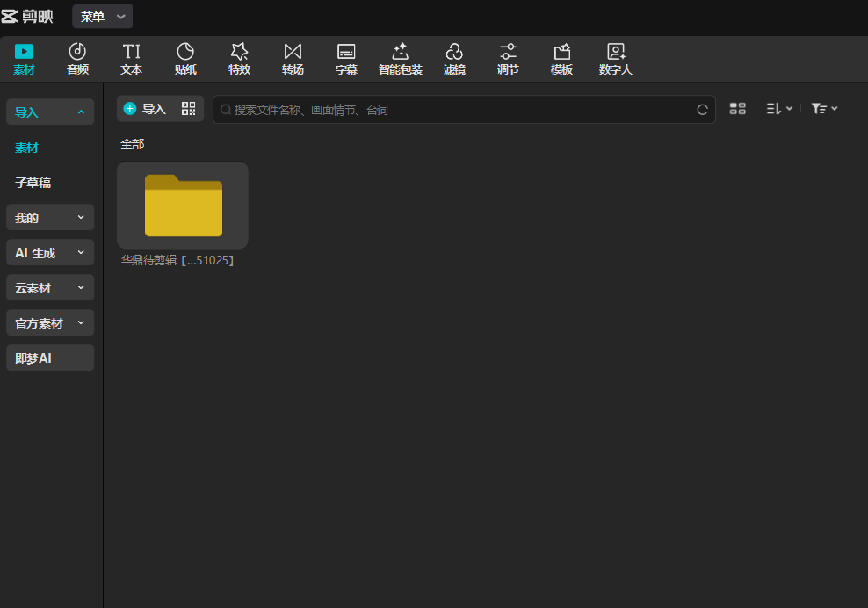Open the 特效 (Effects) star icon
Screen dimensions: 868x608
pos(239,53)
